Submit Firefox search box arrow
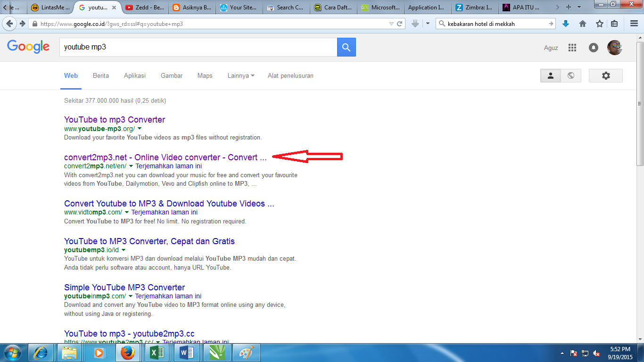The width and height of the screenshot is (644, 362). (x=551, y=24)
